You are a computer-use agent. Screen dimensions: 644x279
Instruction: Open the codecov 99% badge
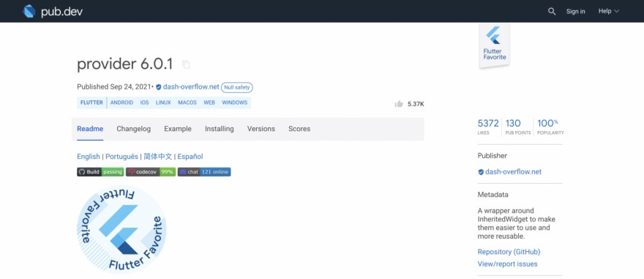pos(151,172)
